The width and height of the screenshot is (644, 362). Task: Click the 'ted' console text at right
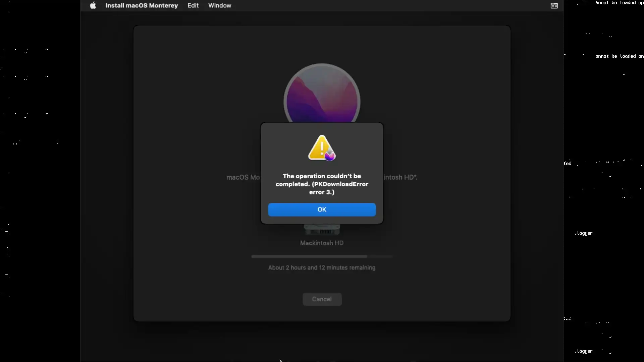(568, 164)
